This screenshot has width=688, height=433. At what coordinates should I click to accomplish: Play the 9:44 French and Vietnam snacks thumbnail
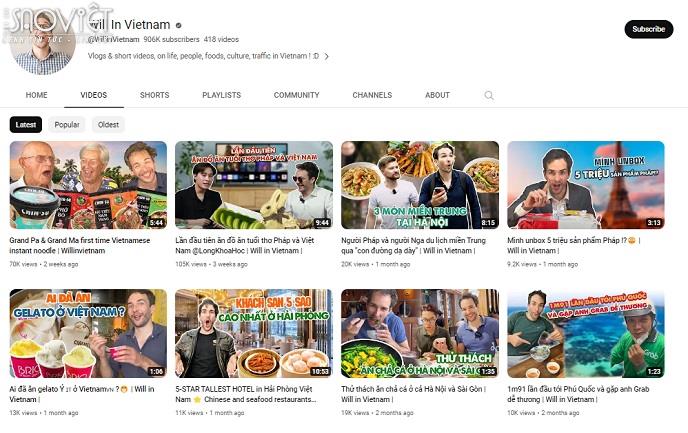254,185
